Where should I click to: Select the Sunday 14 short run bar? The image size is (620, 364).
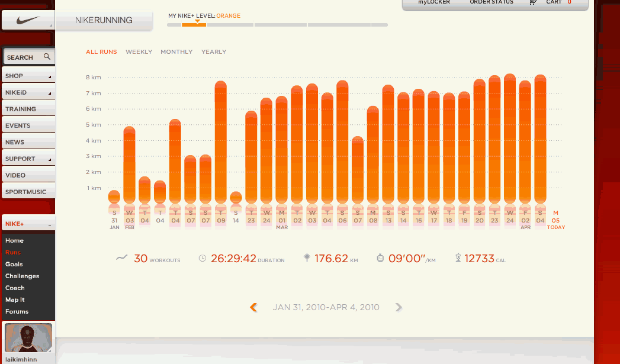236,197
